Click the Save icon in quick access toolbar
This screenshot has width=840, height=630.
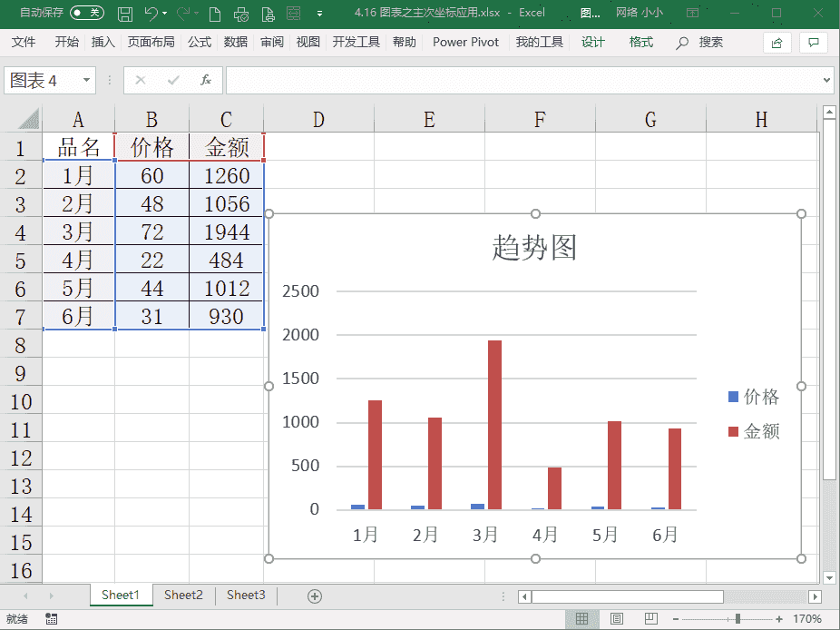[x=125, y=14]
